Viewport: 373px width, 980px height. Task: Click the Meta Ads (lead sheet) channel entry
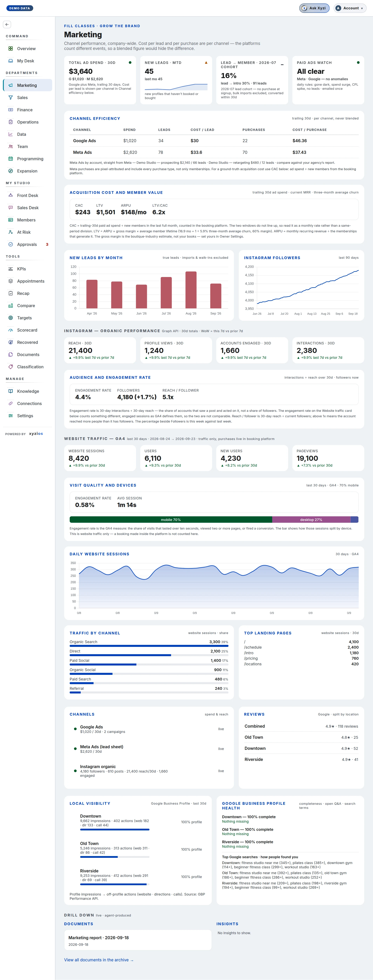(x=149, y=749)
